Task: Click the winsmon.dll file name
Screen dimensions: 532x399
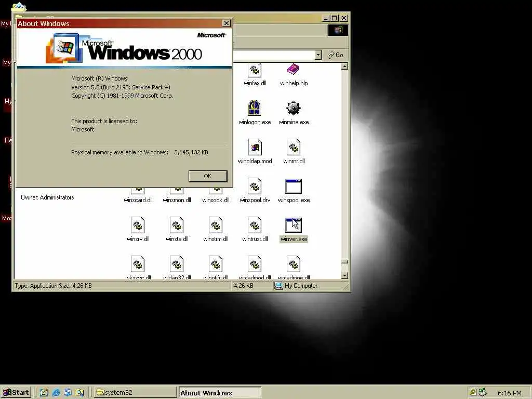Action: coord(177,200)
